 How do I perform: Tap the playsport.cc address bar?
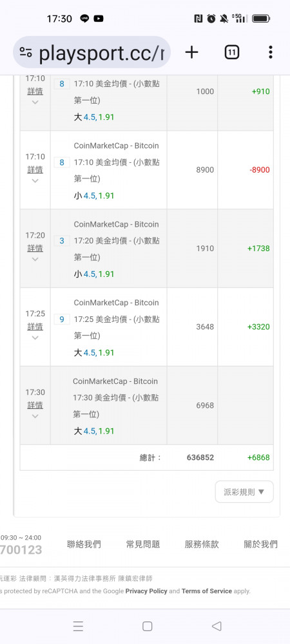coord(92,52)
